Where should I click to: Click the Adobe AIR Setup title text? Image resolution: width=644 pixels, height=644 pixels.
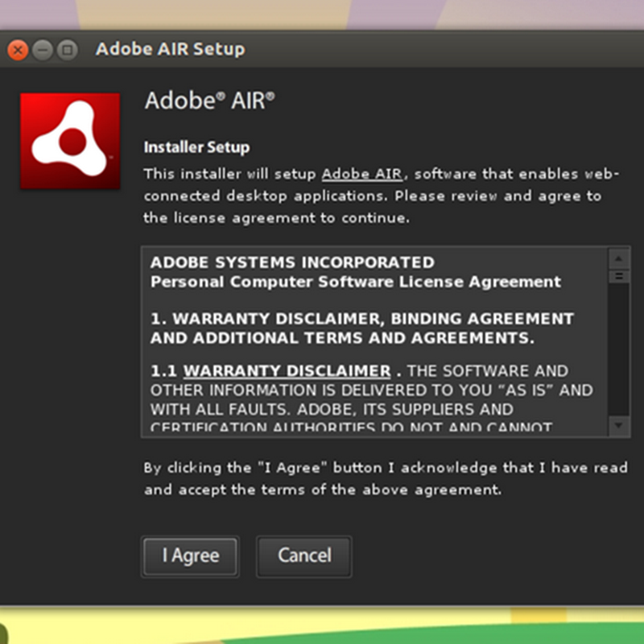coord(170,49)
